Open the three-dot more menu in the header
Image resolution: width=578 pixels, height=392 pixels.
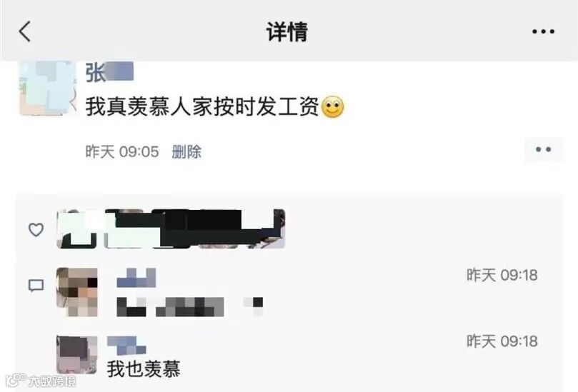click(x=543, y=31)
